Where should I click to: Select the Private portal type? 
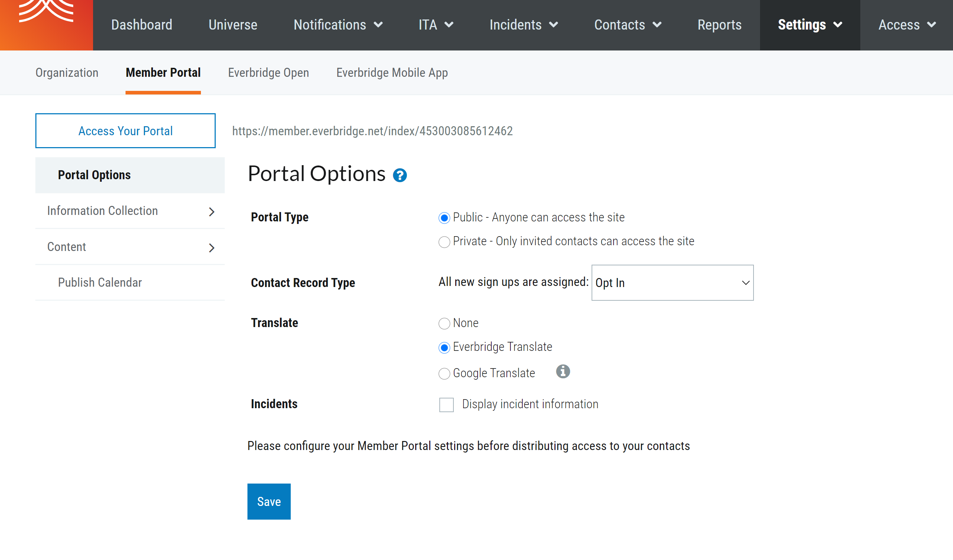[x=444, y=242]
